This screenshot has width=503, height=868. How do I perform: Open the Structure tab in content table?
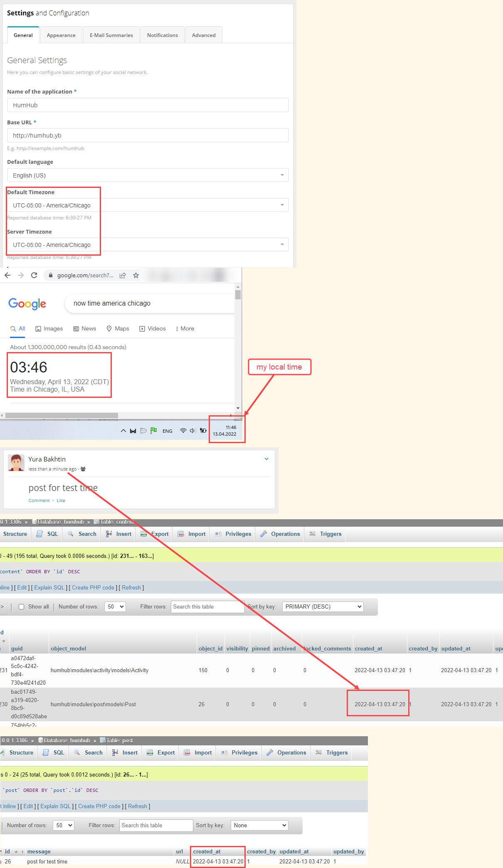(x=15, y=534)
